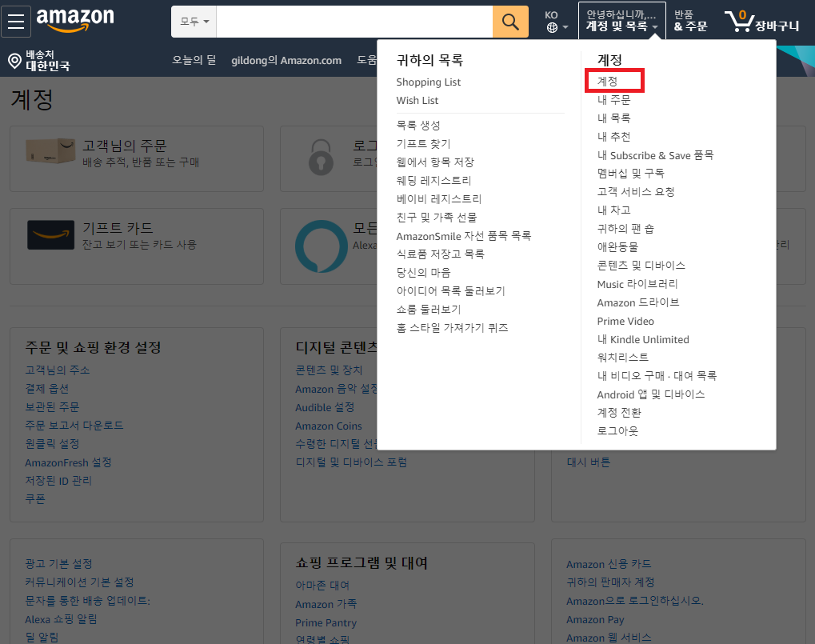This screenshot has height=644, width=815.
Task: Click the Alexa ring icon
Action: (x=322, y=246)
